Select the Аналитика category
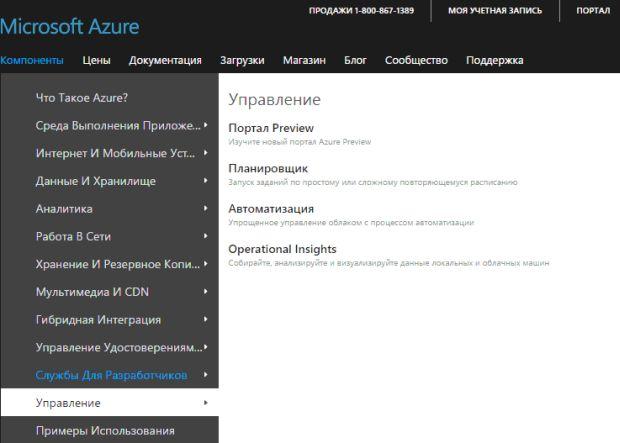 pos(64,208)
